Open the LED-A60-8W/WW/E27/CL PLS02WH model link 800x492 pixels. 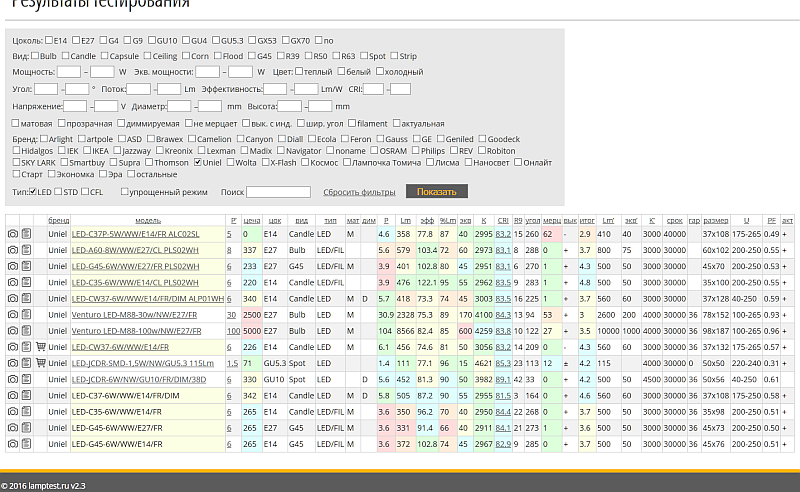coord(135,250)
